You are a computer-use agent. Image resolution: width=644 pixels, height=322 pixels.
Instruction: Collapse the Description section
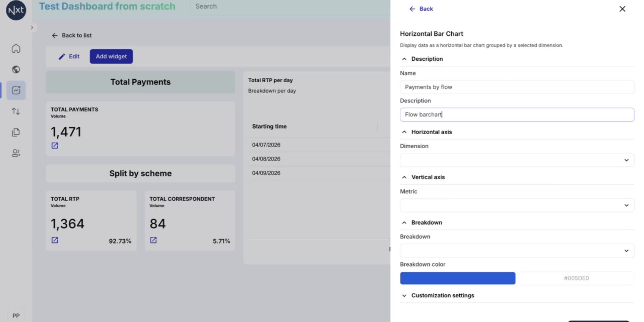(404, 59)
